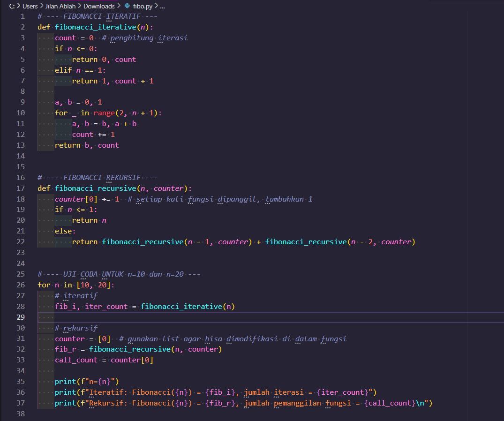Select line number 17 in the gutter
The image size is (504, 421).
coord(20,188)
